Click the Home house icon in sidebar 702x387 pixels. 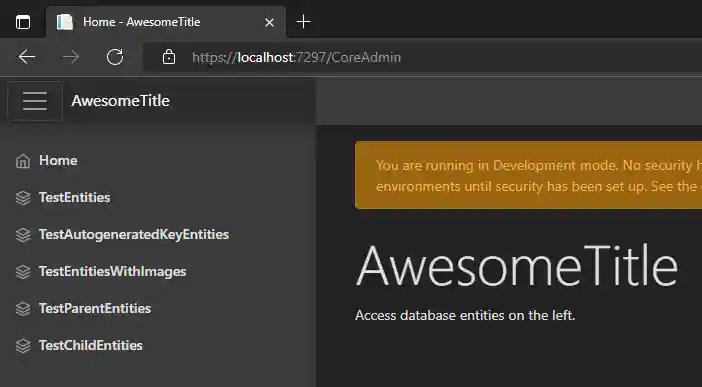coord(23,161)
